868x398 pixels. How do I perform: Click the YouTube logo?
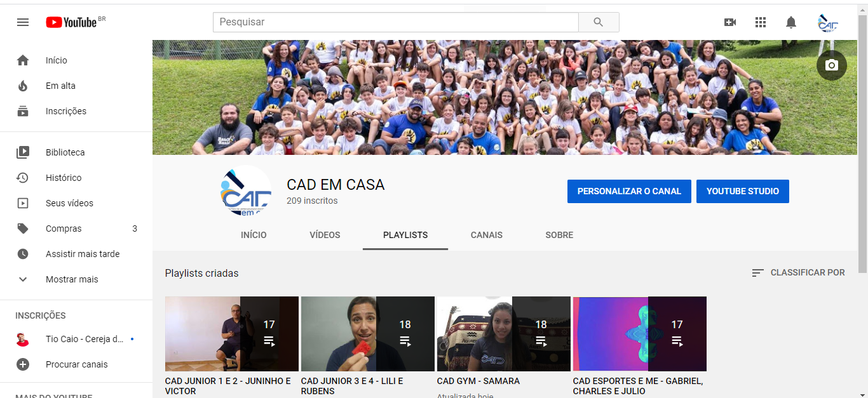coord(71,22)
